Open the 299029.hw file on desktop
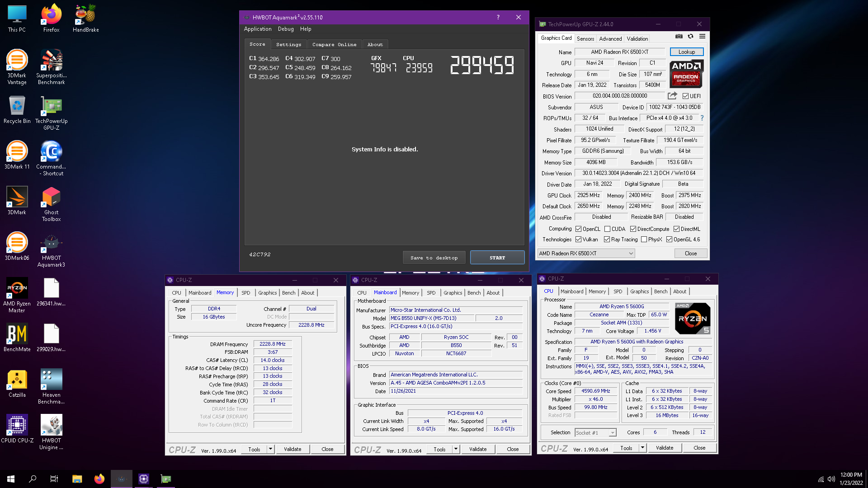Image resolution: width=868 pixels, height=488 pixels. (51, 338)
